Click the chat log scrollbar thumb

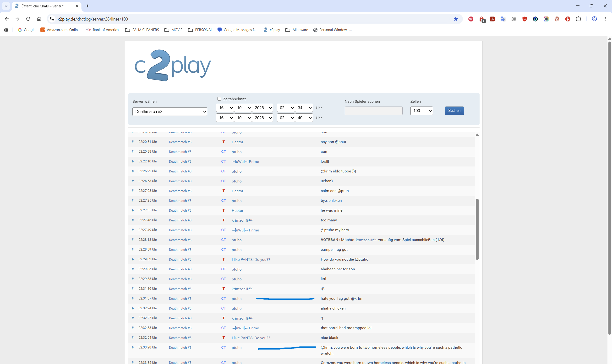tap(477, 229)
